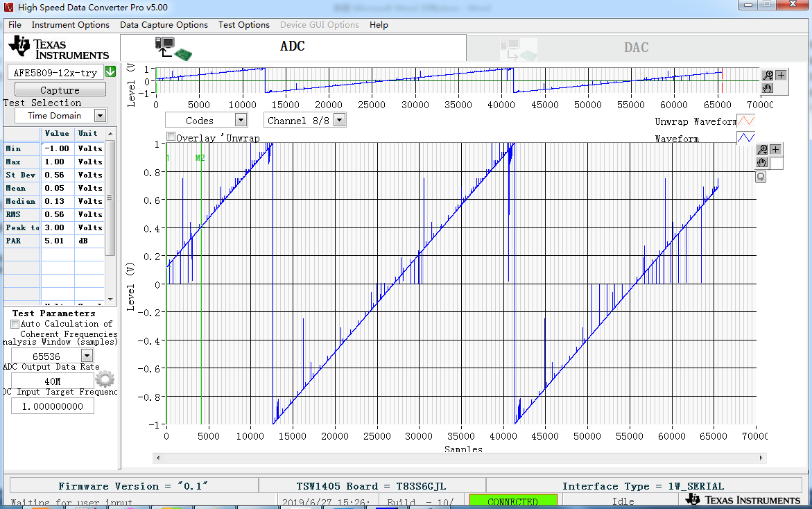Viewport: 812px width, 509px height.
Task: Click the application title bar icon
Action: click(8, 7)
